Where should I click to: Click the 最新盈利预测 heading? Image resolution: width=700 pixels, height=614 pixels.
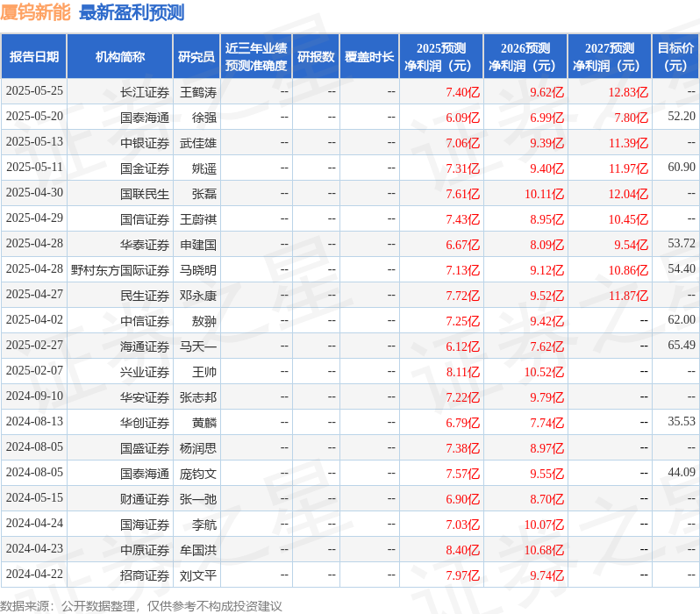pos(132,12)
